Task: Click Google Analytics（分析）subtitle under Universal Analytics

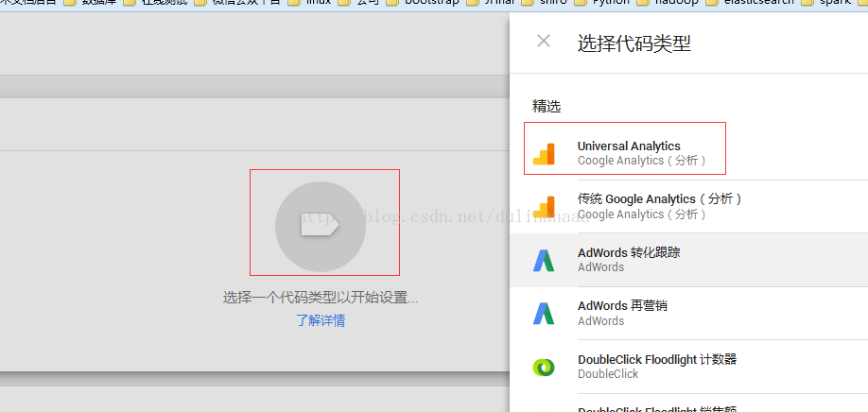Action: [x=642, y=161]
